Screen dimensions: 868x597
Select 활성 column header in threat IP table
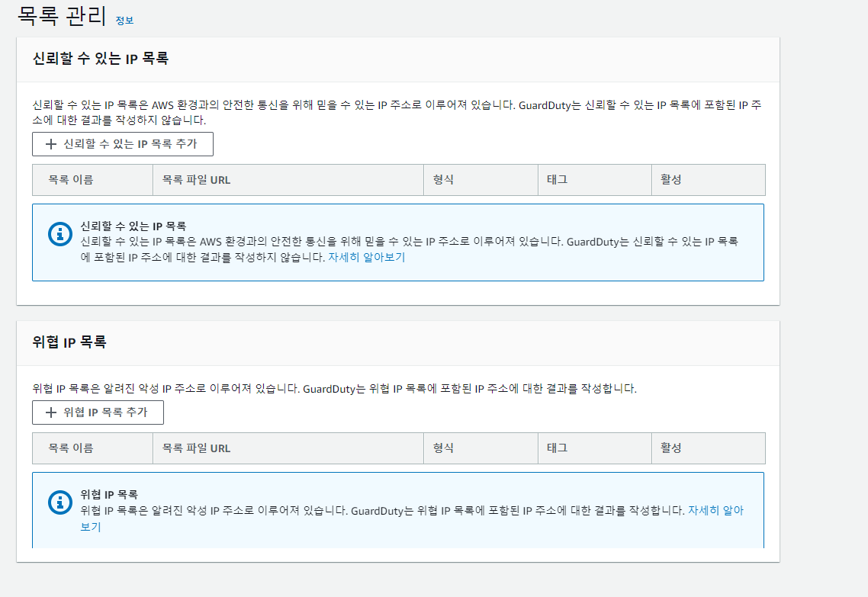point(709,448)
